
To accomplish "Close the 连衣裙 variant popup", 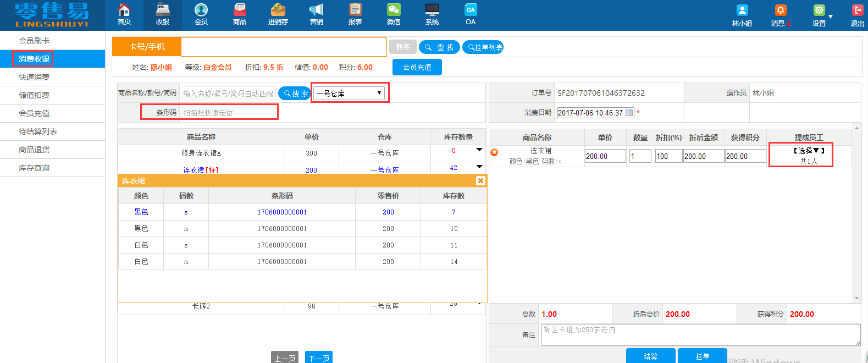I will tap(480, 181).
